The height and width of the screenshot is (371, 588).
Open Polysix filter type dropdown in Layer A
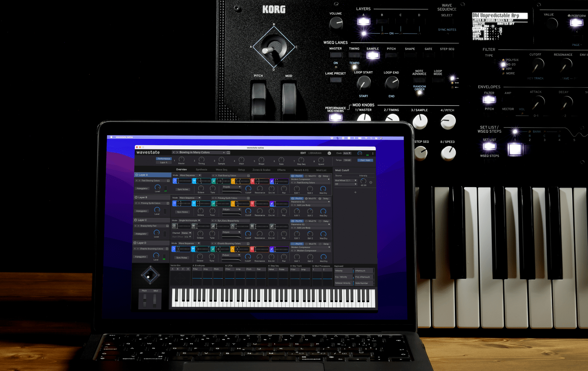232,187
